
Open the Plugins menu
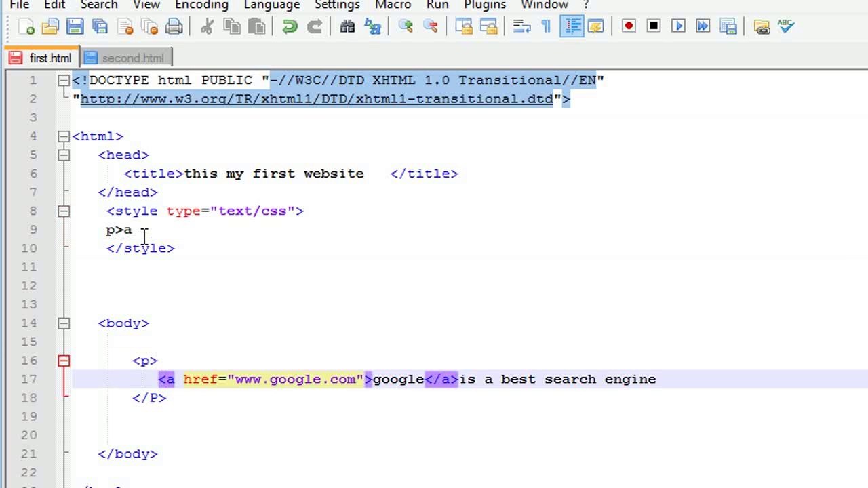[485, 5]
